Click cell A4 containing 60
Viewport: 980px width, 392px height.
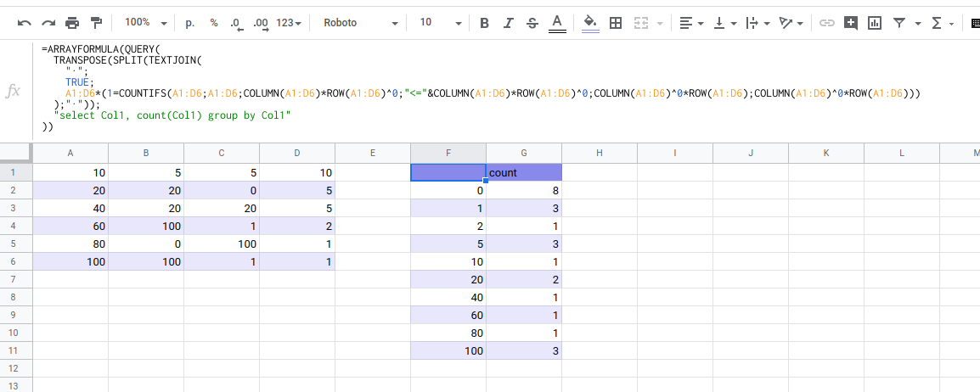tap(70, 226)
